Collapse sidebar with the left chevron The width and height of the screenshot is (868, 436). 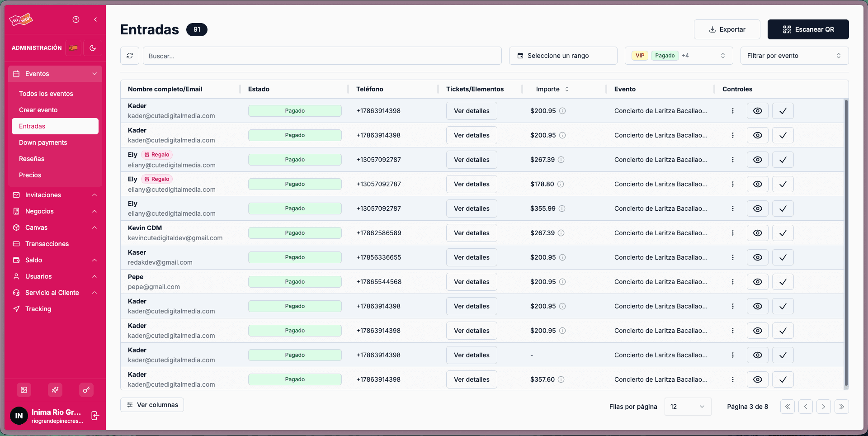(95, 19)
